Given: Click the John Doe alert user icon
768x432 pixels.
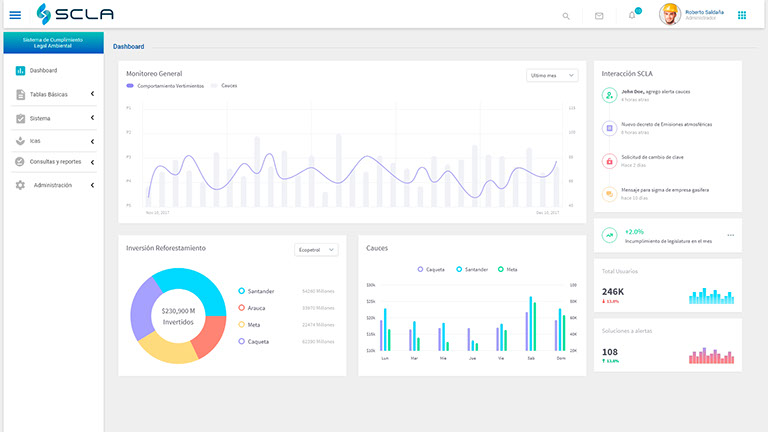Looking at the screenshot, I should click(x=608, y=95).
